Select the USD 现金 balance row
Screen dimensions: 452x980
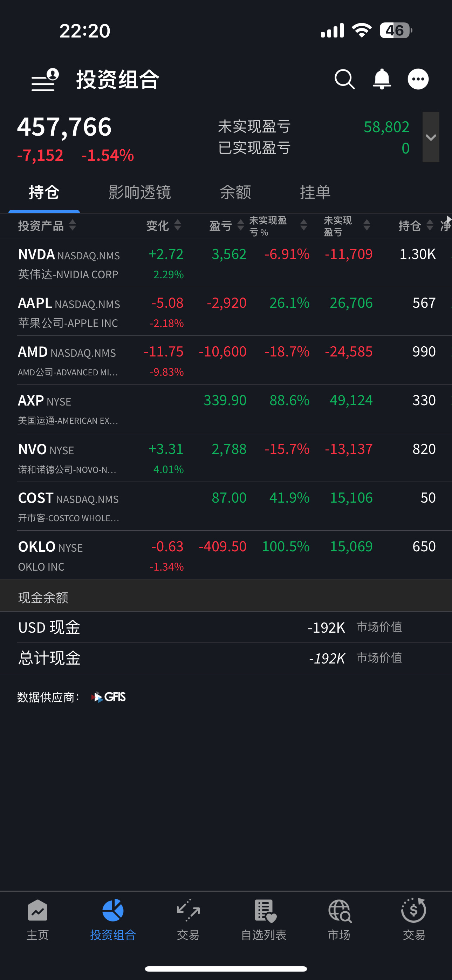pyautogui.click(x=226, y=627)
